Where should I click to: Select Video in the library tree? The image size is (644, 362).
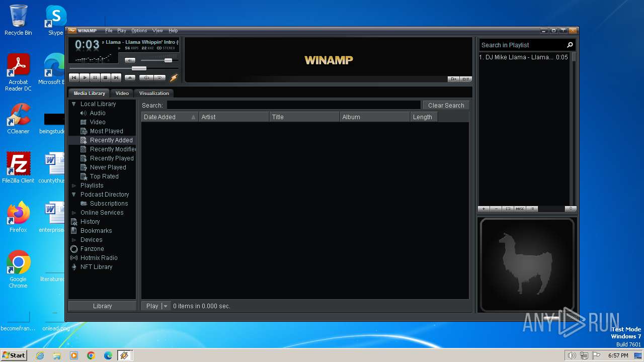click(x=98, y=122)
